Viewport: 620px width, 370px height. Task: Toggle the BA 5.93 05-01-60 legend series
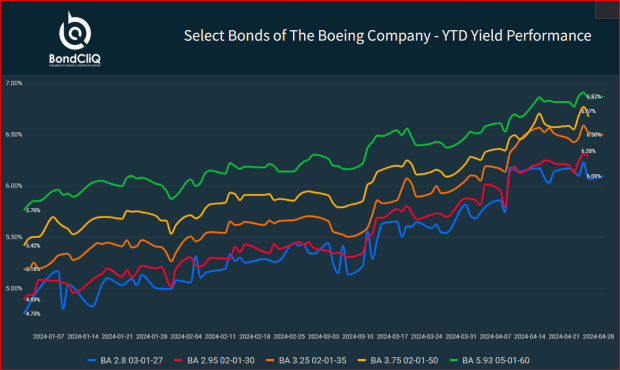click(490, 361)
